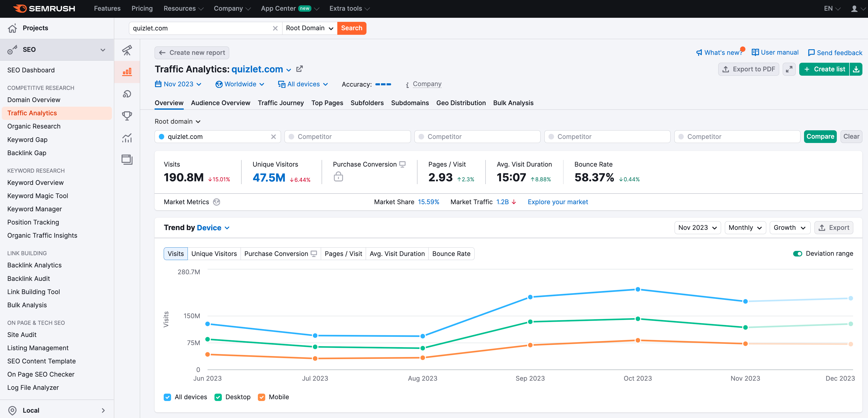Click the Semrush logo

tap(44, 8)
